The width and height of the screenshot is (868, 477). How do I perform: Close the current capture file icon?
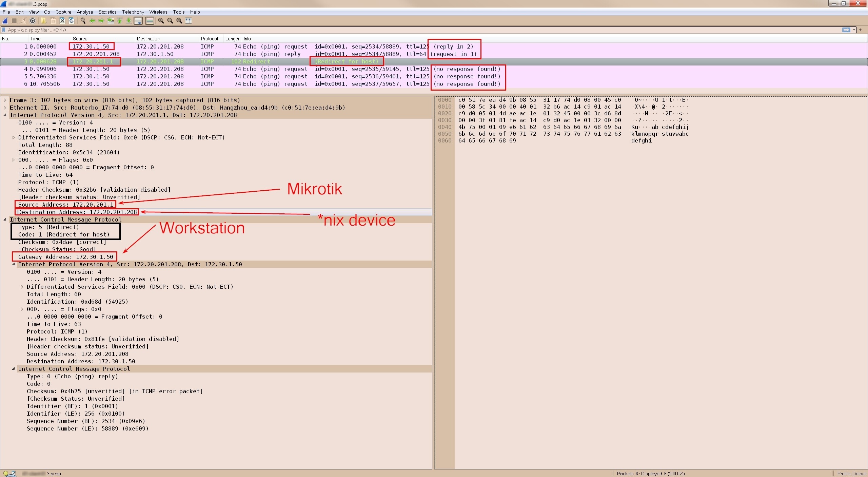coord(62,21)
